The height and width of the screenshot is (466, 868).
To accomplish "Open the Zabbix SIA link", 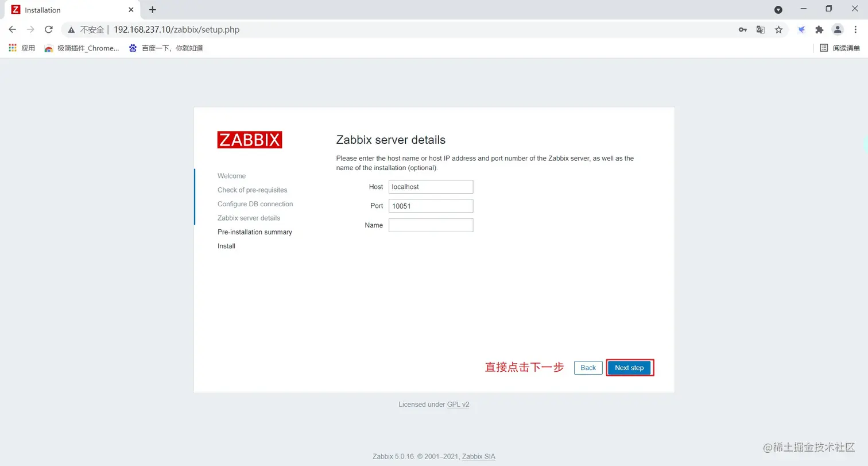I will (x=479, y=457).
